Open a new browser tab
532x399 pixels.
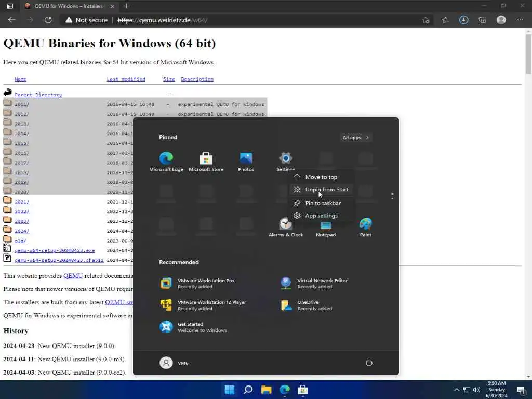[x=127, y=6]
